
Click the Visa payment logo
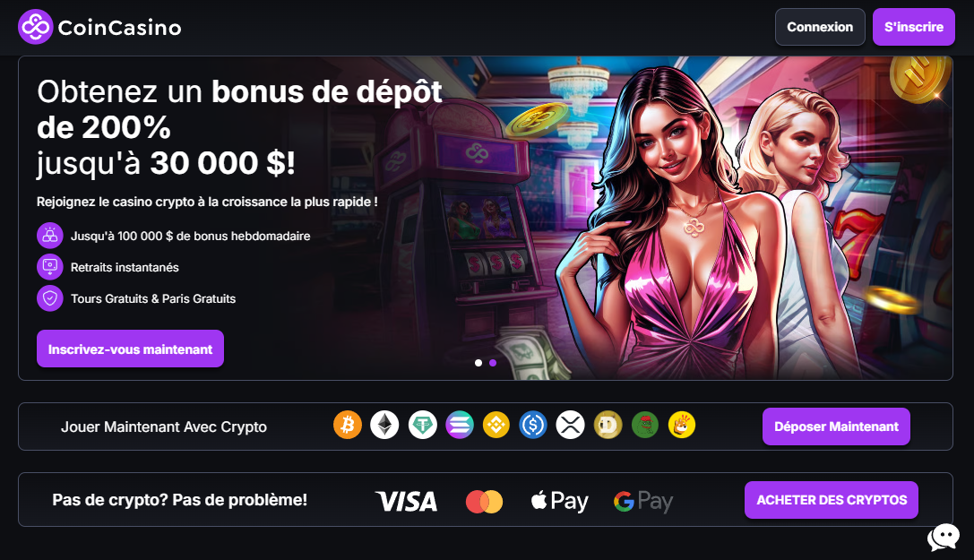(x=406, y=501)
